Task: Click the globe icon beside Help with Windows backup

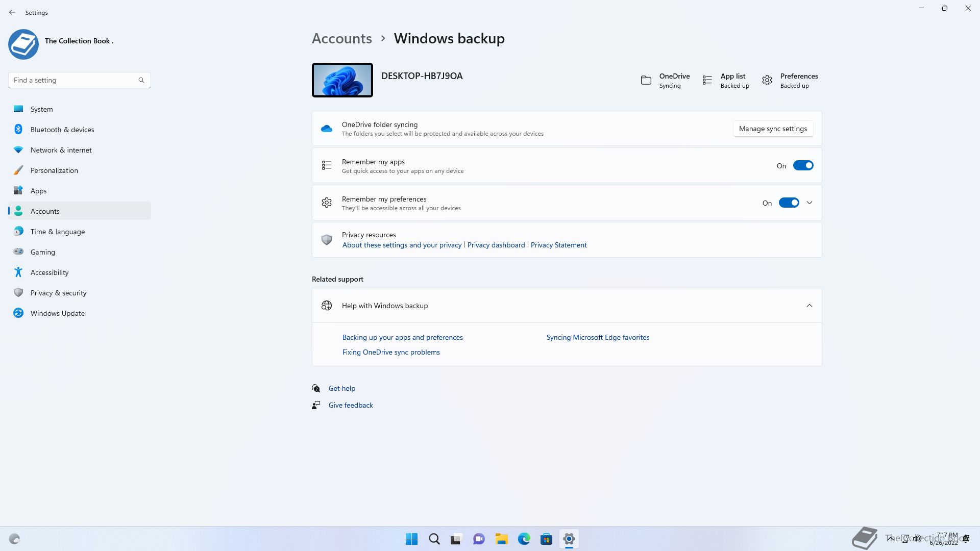Action: click(327, 306)
